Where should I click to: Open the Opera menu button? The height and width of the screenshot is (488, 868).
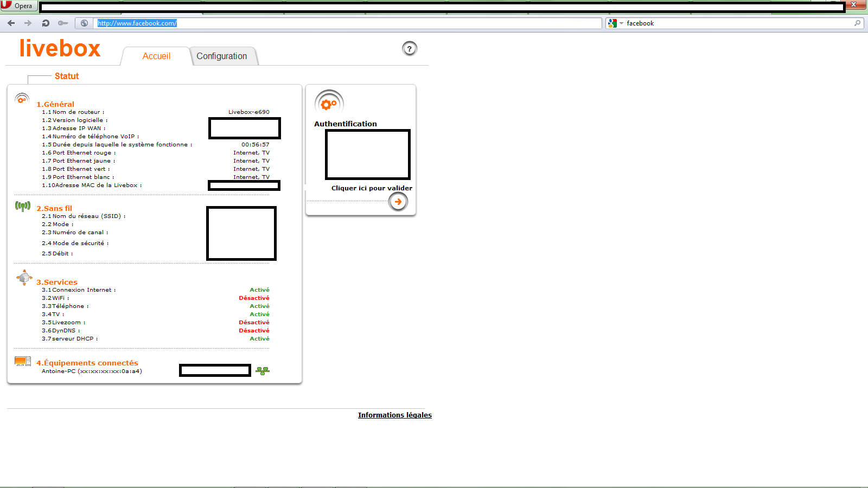point(18,6)
